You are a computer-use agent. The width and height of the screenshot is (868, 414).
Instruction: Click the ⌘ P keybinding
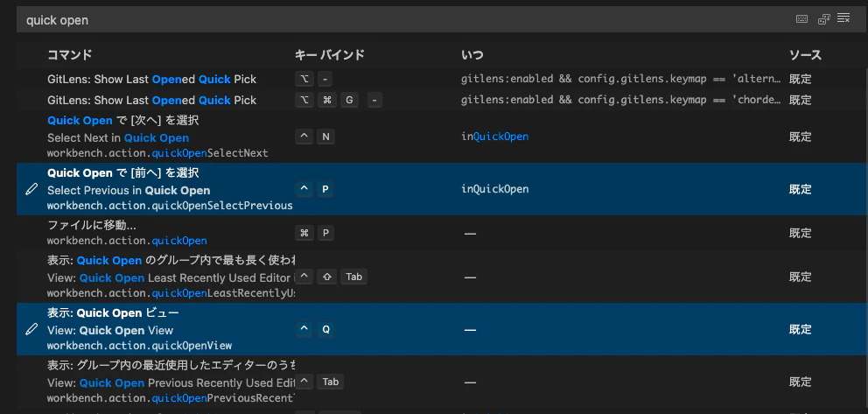point(315,233)
